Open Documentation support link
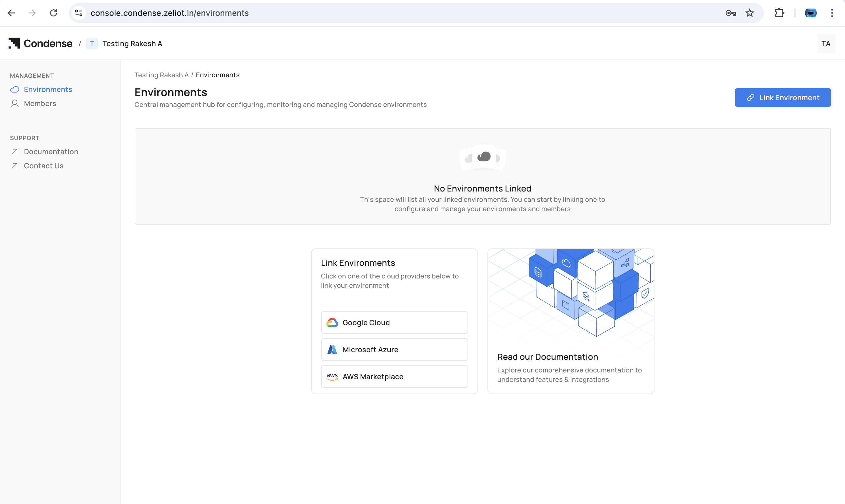845x504 pixels. tap(51, 152)
